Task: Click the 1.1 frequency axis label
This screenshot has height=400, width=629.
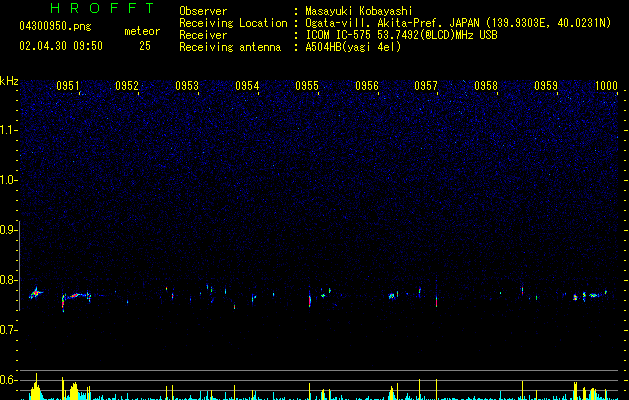Action: click(9, 130)
